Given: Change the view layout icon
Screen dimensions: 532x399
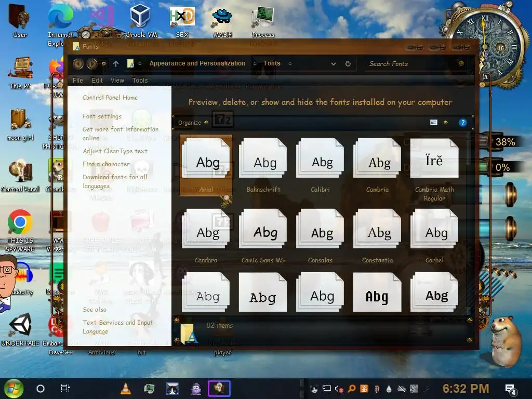Looking at the screenshot, I should point(434,123).
